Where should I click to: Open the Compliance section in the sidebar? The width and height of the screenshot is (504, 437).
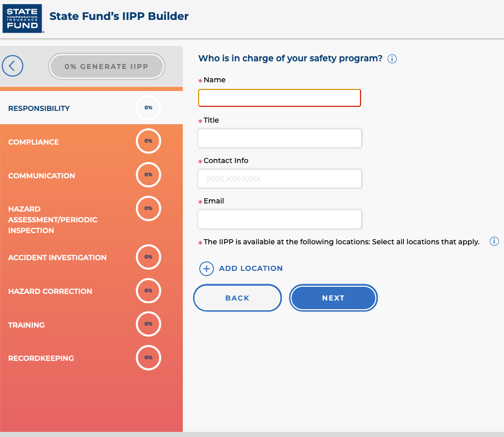click(33, 142)
